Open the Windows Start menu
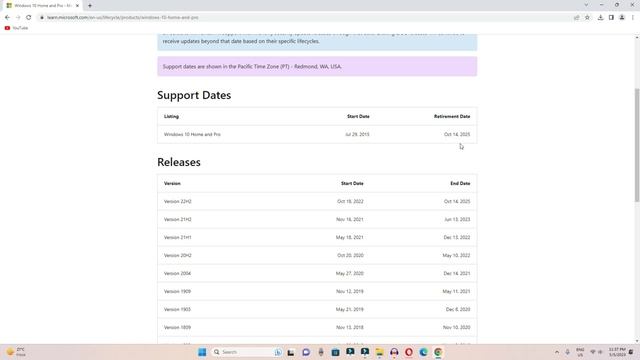Viewport: 640px width, 360px height. tap(202, 352)
